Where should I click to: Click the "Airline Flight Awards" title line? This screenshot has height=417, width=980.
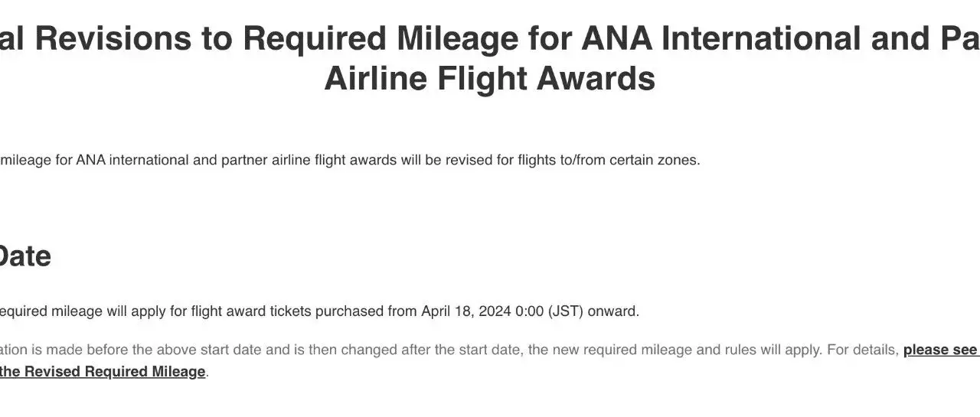[489, 80]
